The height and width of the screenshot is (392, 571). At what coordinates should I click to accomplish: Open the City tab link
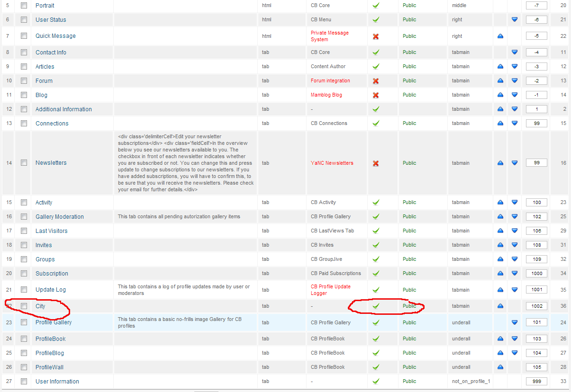pos(40,306)
